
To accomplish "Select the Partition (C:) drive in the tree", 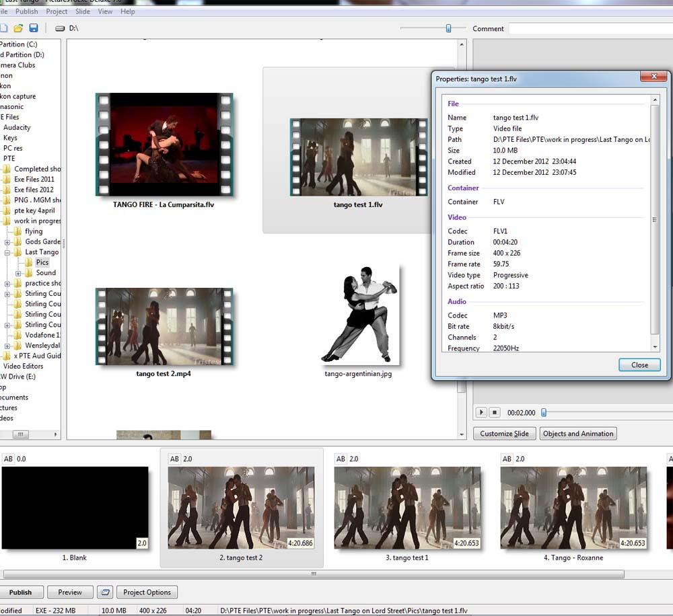I will (x=18, y=44).
